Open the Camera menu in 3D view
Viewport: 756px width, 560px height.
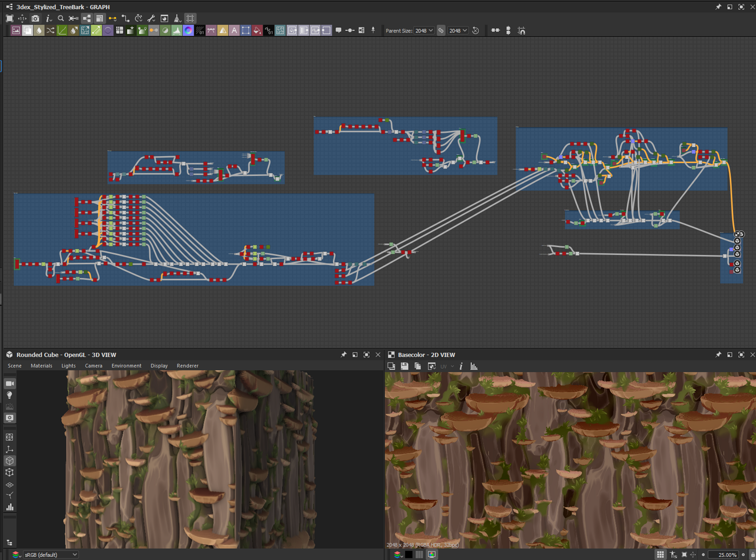pyautogui.click(x=93, y=366)
